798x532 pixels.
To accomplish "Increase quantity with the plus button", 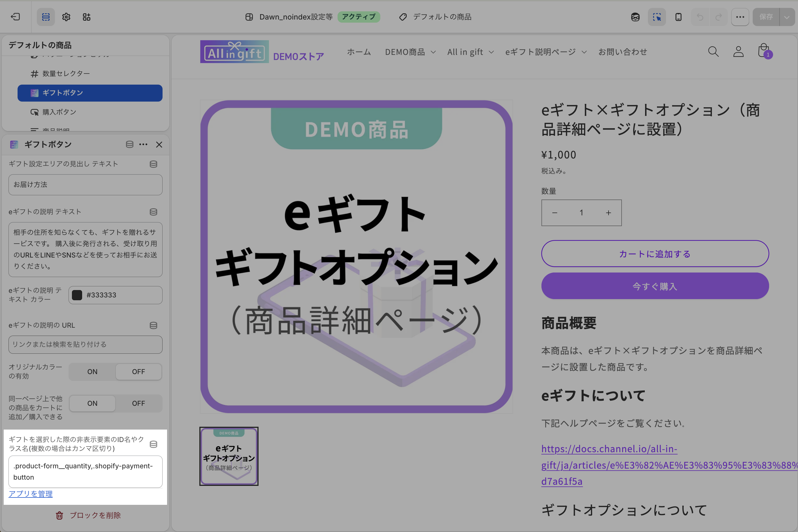I will pos(608,213).
